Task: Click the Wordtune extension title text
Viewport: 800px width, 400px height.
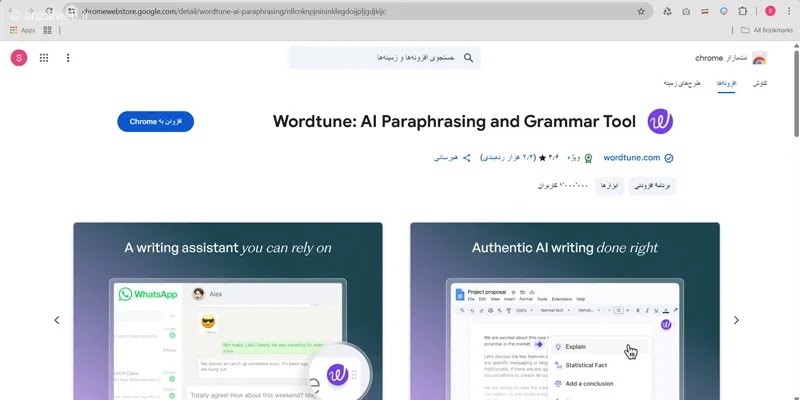Action: tap(454, 121)
